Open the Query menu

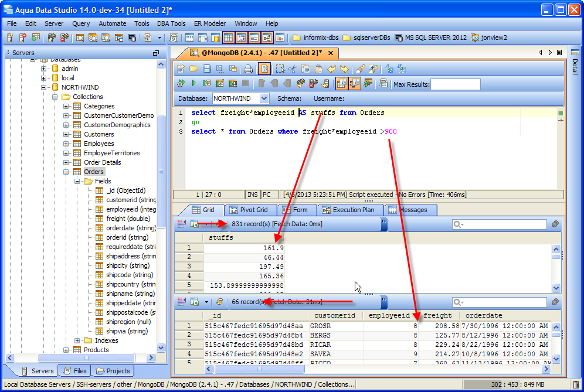pyautogui.click(x=81, y=23)
